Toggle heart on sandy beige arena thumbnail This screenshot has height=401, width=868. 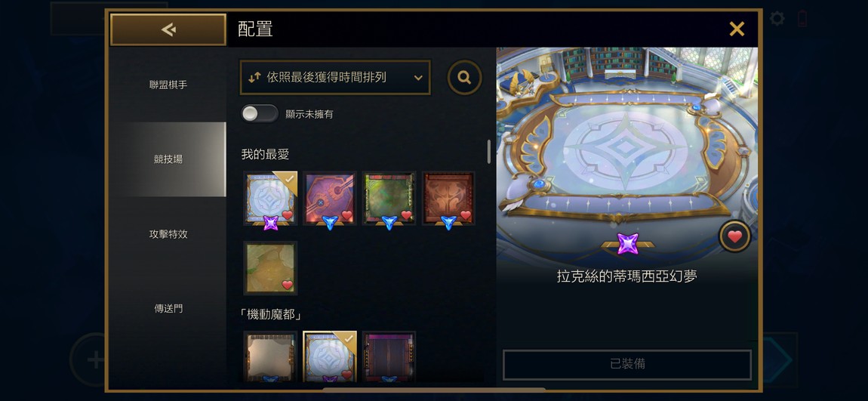point(288,285)
